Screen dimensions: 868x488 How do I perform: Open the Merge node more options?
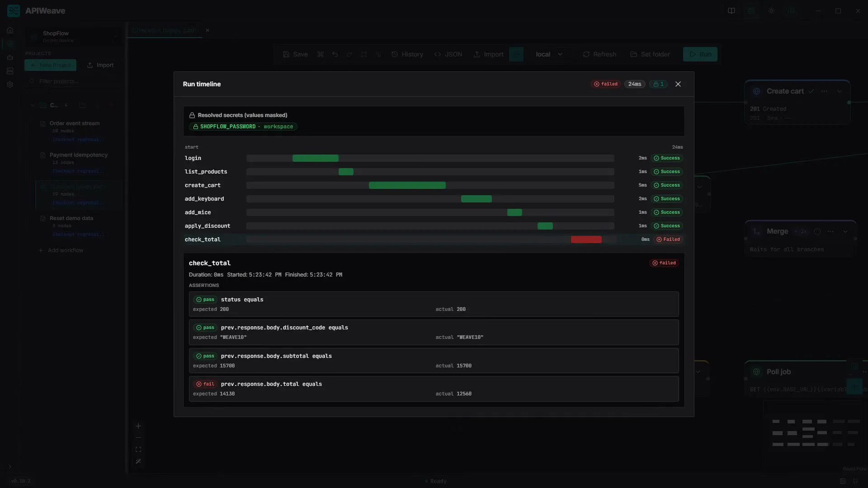click(830, 231)
